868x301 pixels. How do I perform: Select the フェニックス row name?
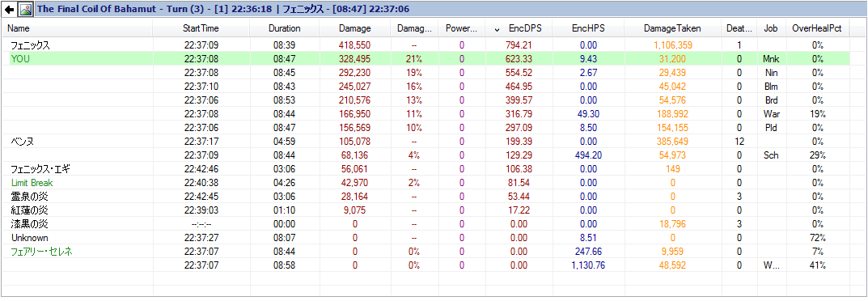point(31,45)
